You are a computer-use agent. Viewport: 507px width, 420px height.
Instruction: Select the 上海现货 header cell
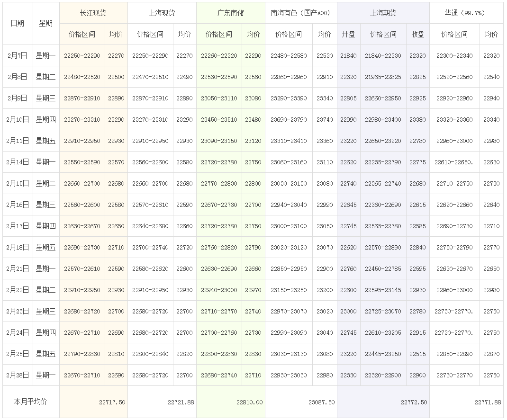tap(162, 13)
